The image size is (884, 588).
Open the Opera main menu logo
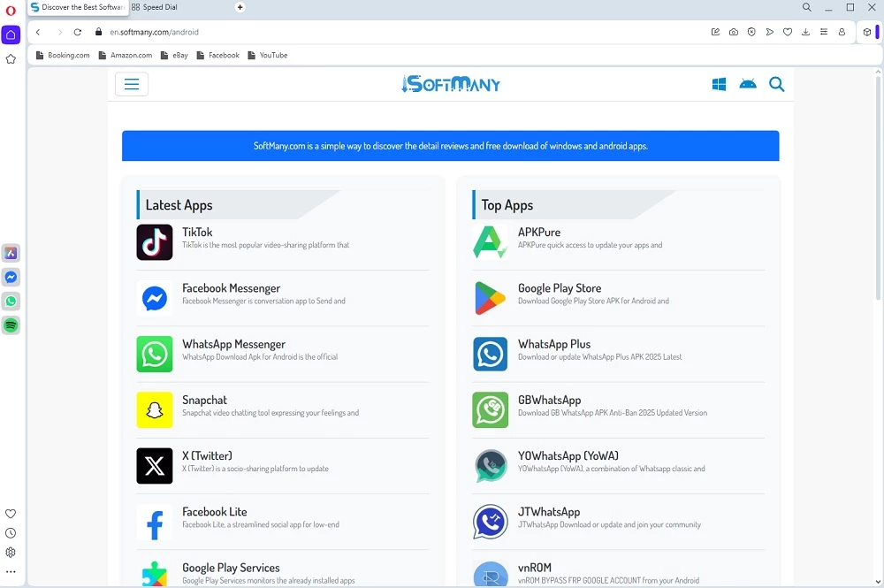tap(11, 9)
